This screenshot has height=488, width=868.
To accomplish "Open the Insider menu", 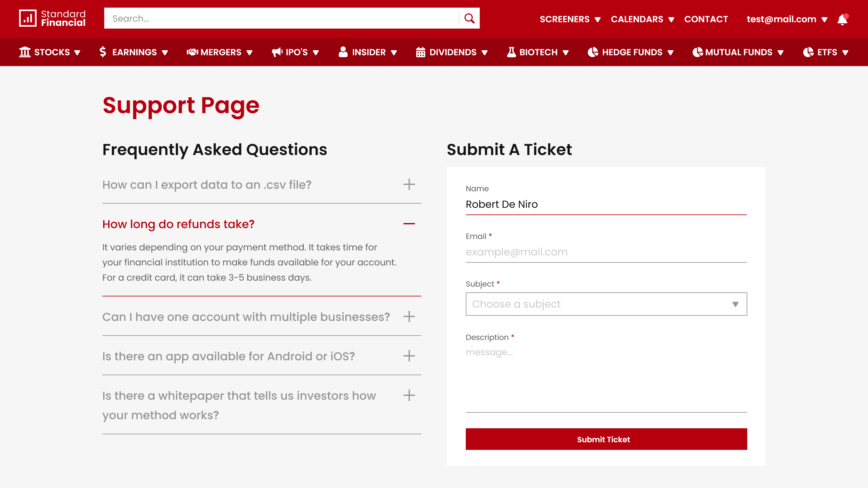I will click(x=368, y=52).
